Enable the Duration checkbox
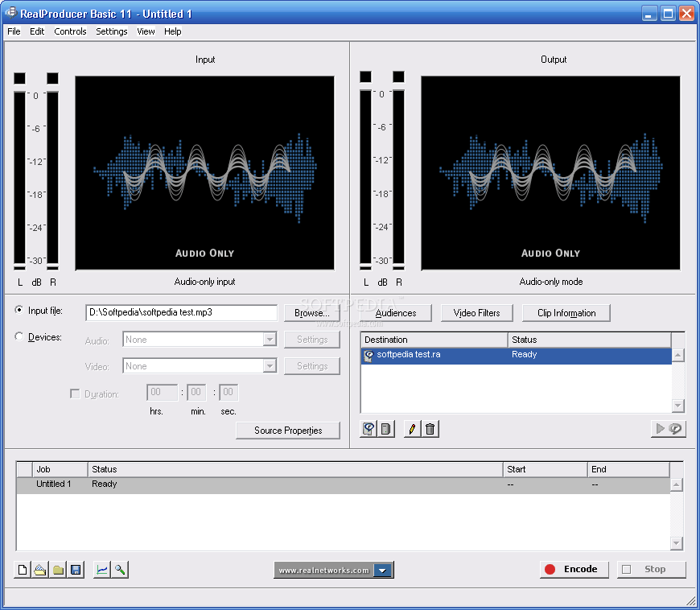This screenshot has height=610, width=700. coord(75,394)
